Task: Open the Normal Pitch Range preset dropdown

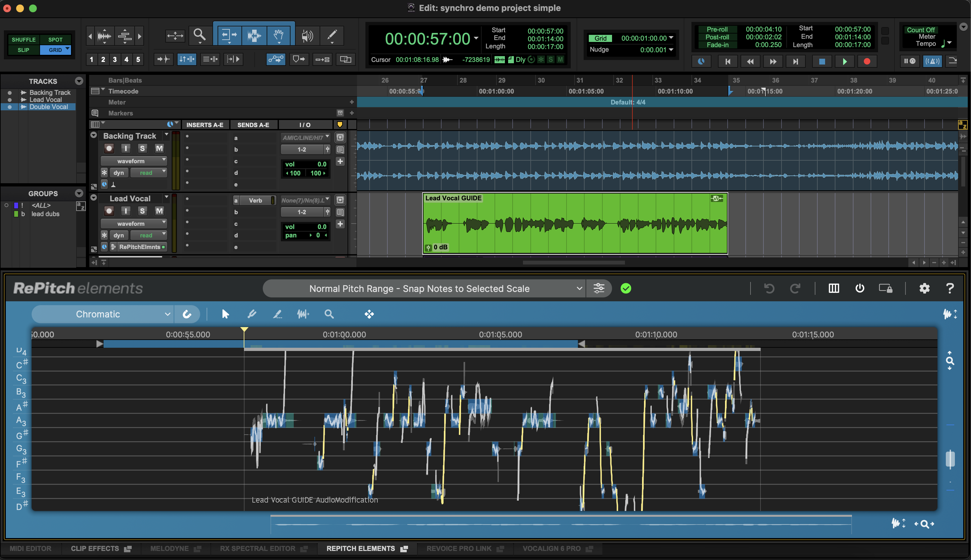Action: (x=423, y=288)
